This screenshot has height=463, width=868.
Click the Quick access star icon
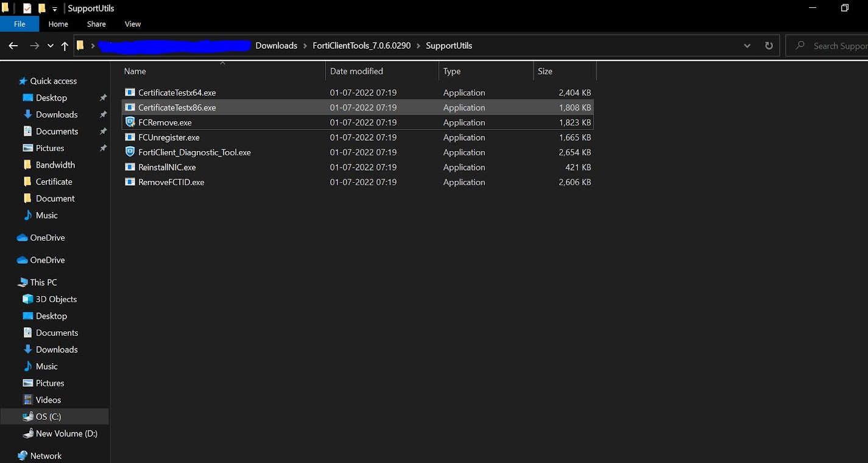click(23, 81)
